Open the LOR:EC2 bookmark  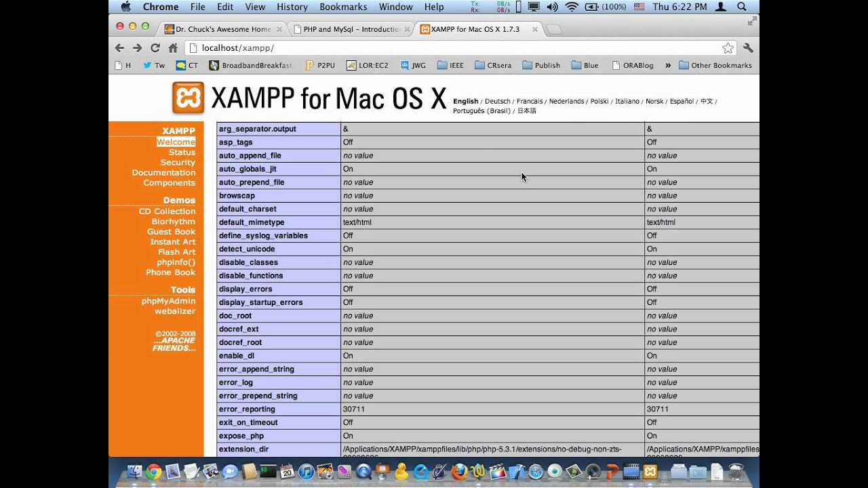(x=368, y=66)
